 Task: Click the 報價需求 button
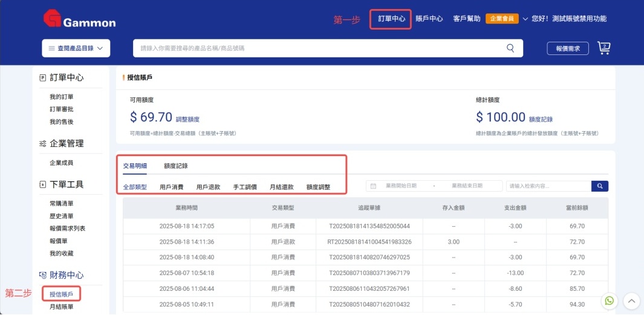pyautogui.click(x=567, y=48)
